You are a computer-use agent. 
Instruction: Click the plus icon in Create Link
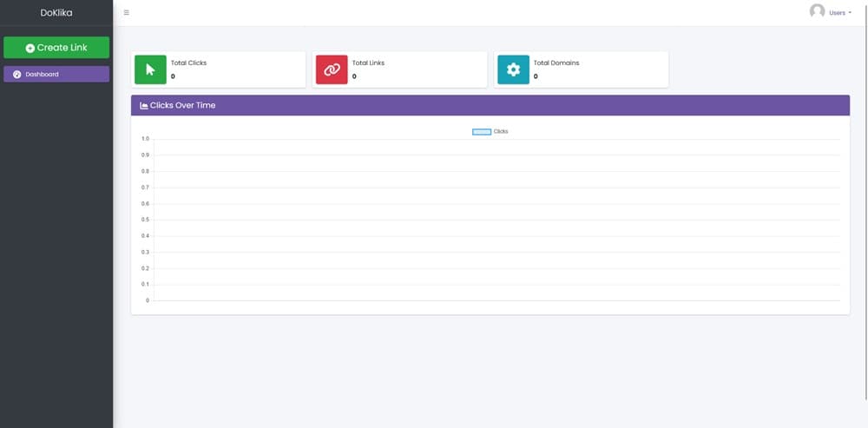coord(30,49)
